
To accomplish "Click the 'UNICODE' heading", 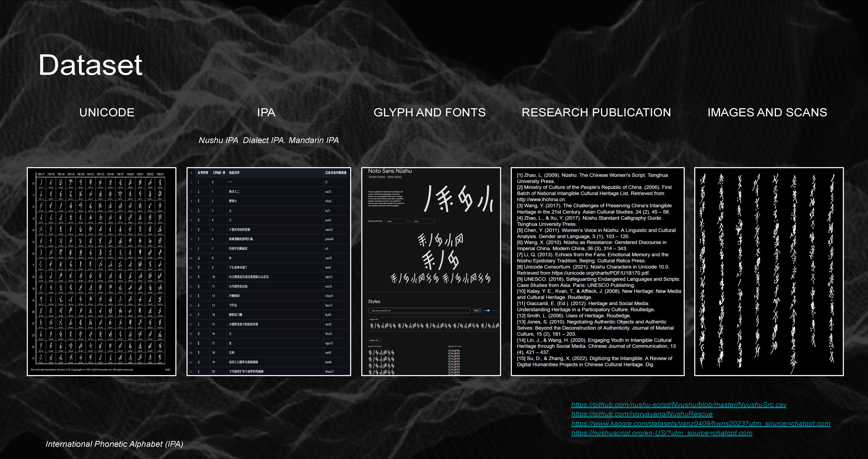I will click(107, 112).
